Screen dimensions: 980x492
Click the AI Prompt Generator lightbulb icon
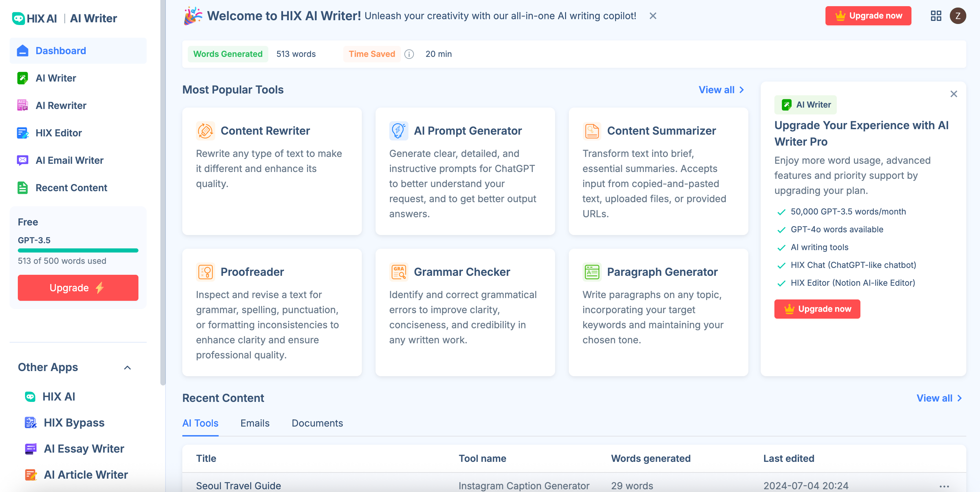click(x=398, y=131)
